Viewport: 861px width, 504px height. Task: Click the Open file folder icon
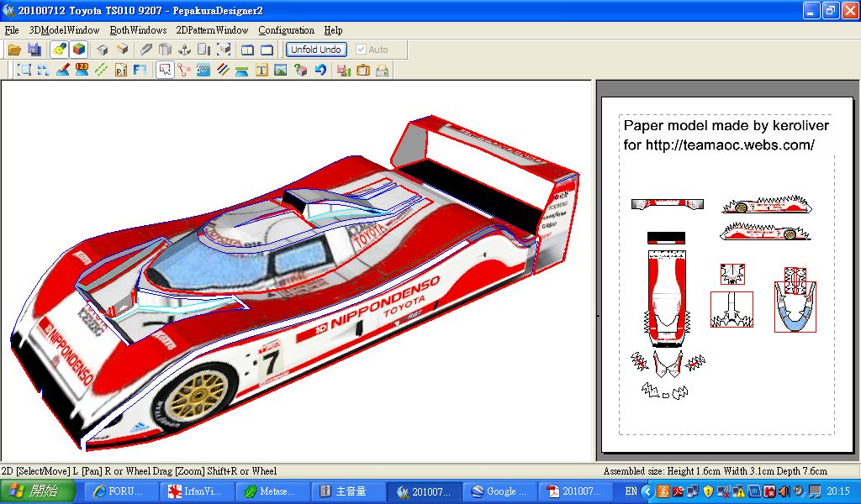click(14, 50)
